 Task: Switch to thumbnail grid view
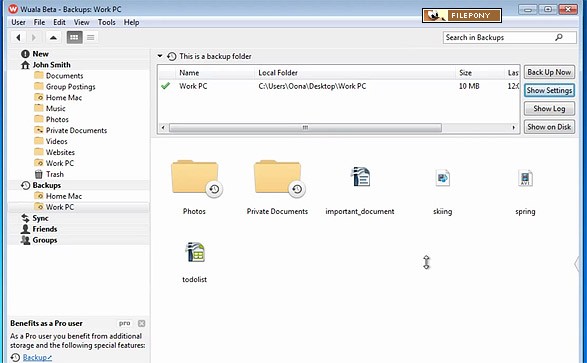(x=74, y=37)
